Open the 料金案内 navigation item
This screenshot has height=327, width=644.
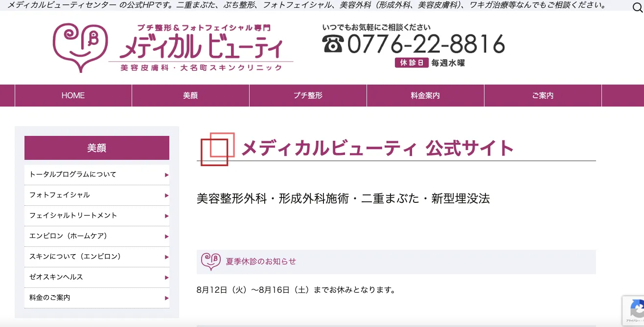click(x=425, y=95)
